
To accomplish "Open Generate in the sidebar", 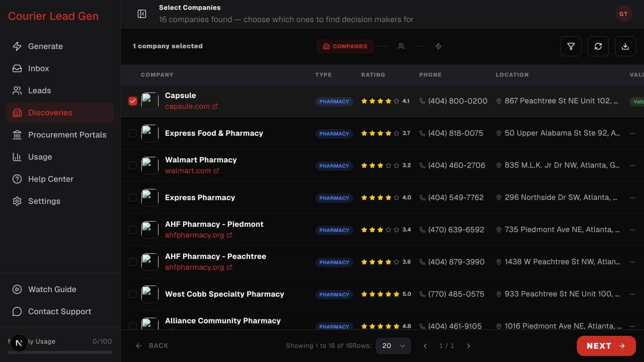I will (60, 46).
